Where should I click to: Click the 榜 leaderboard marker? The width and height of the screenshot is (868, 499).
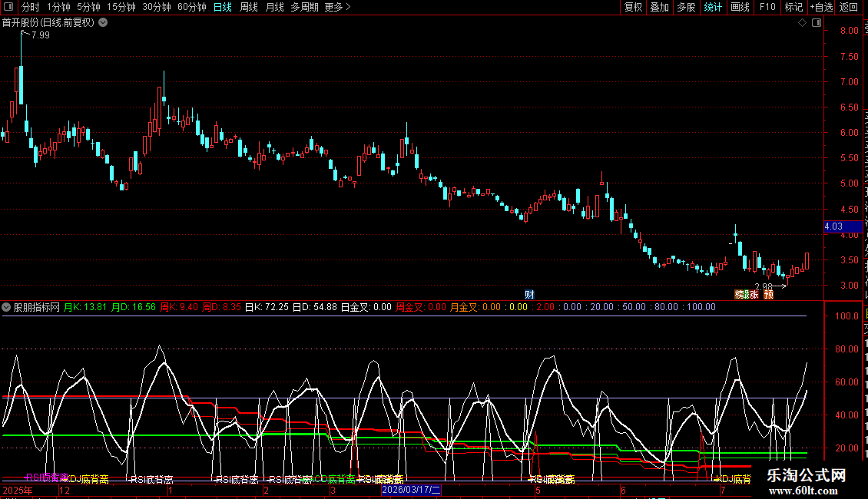(x=739, y=294)
